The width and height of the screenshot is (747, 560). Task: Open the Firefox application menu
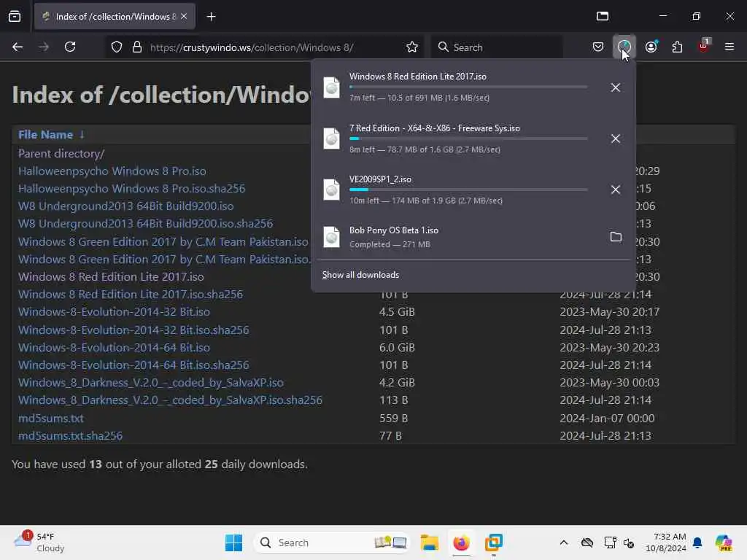pos(729,47)
